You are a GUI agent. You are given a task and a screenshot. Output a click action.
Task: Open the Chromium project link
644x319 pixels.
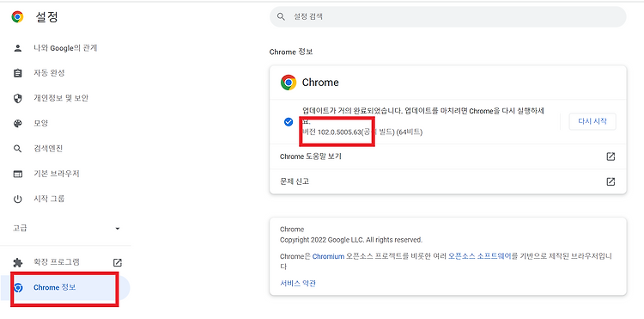tap(328, 256)
